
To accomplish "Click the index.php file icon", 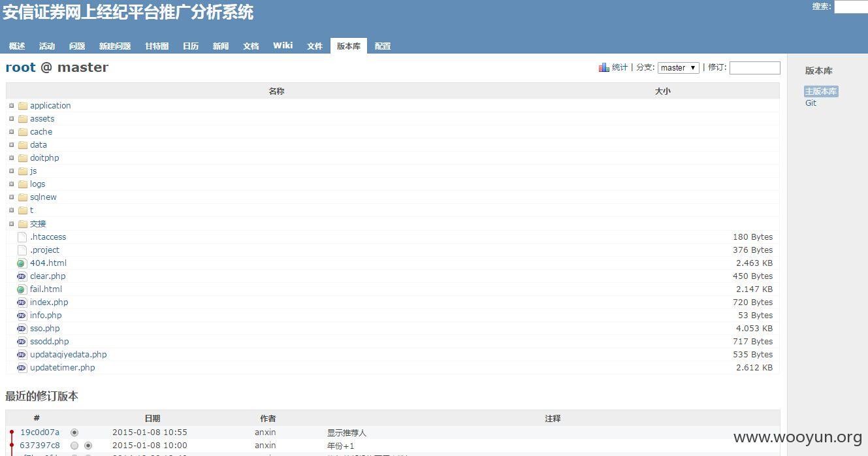I will click(x=22, y=302).
